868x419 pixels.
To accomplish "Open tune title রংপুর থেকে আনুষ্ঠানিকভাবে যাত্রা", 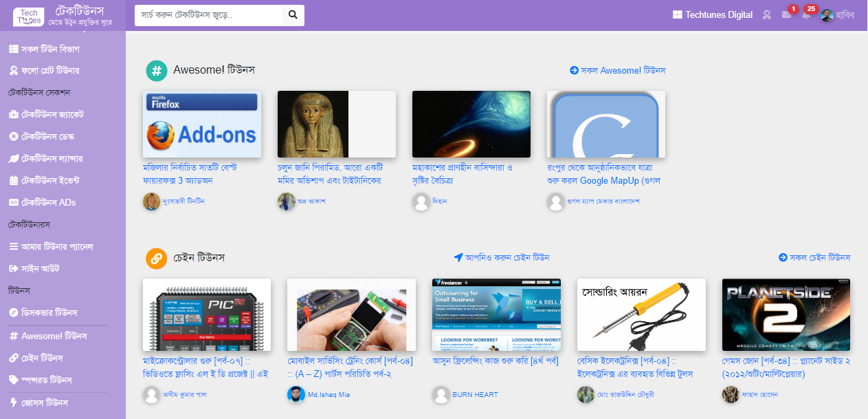I will pyautogui.click(x=603, y=174).
